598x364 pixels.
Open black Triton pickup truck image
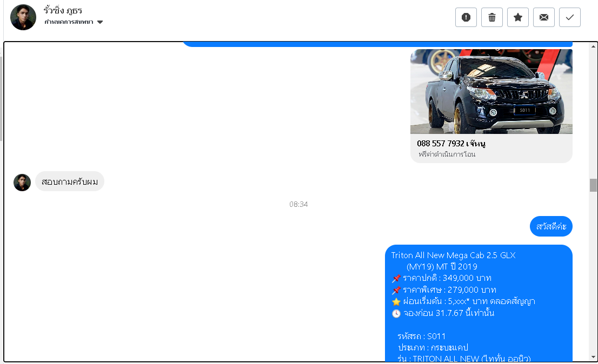[x=491, y=91]
